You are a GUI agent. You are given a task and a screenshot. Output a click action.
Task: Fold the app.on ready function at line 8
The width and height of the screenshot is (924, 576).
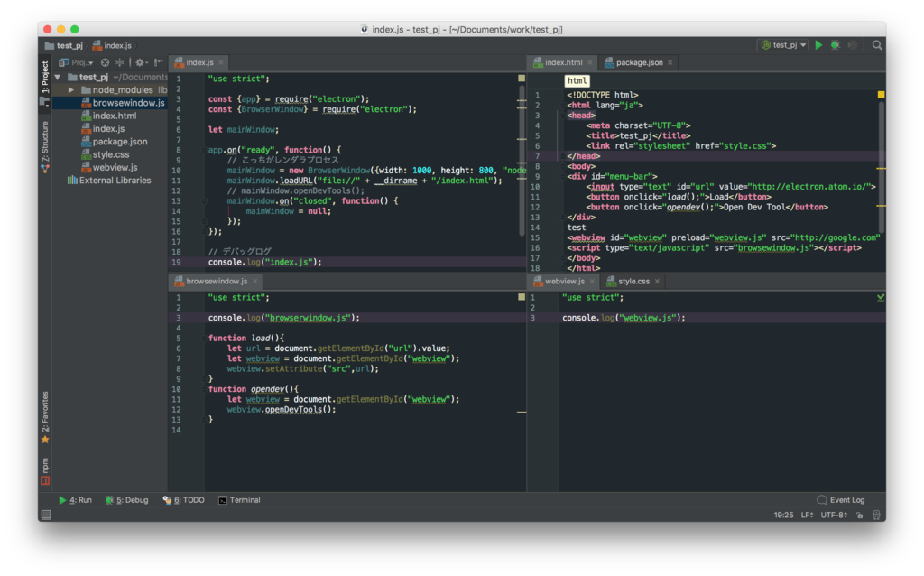click(204, 151)
